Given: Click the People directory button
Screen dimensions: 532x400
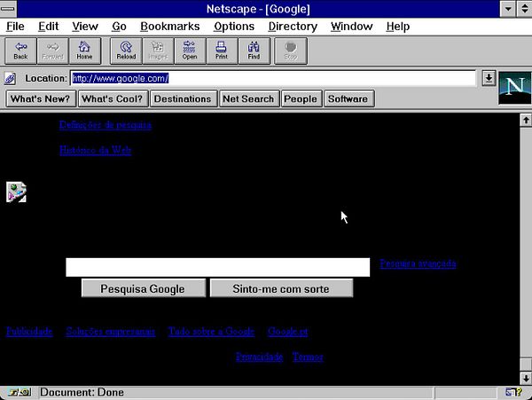Looking at the screenshot, I should pos(301,98).
